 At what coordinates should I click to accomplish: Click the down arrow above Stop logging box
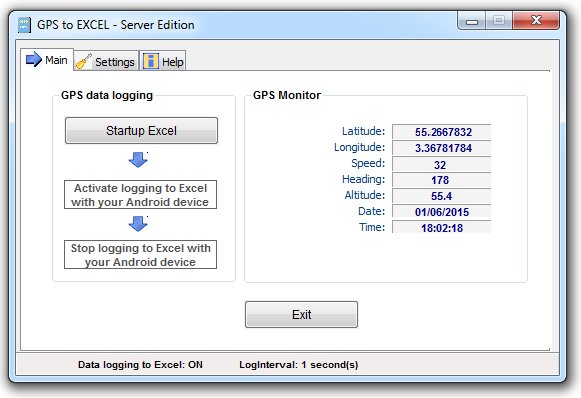pyautogui.click(x=138, y=223)
